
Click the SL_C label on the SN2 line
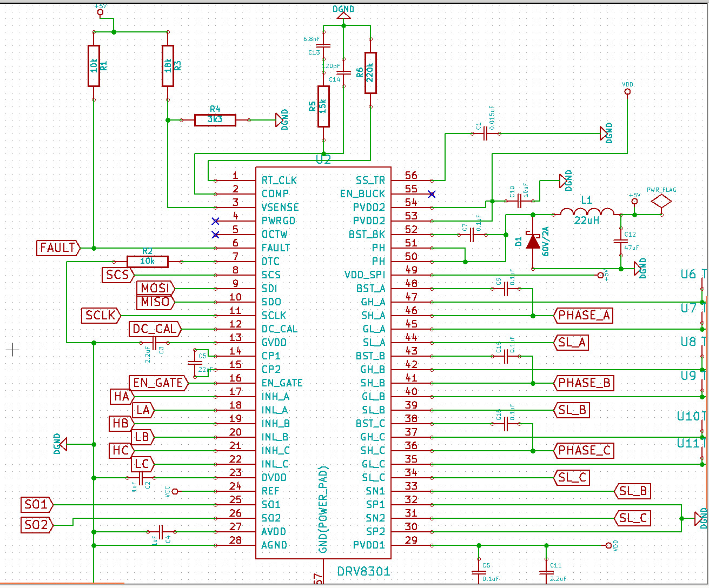(633, 518)
